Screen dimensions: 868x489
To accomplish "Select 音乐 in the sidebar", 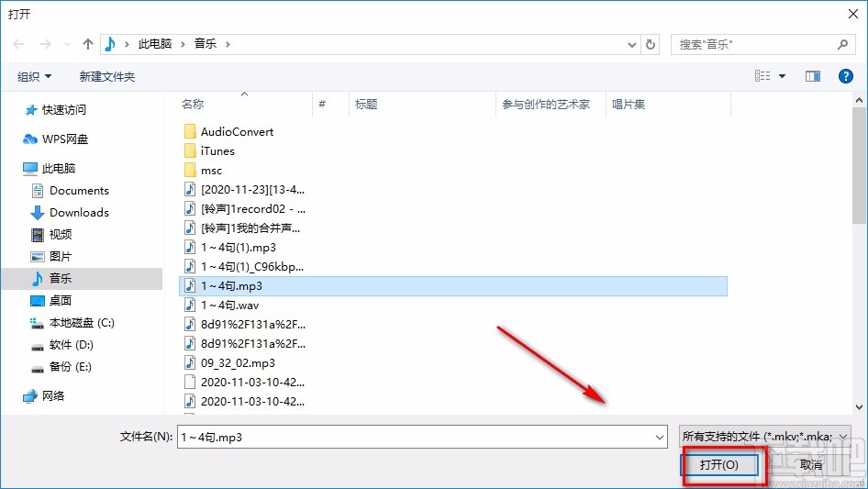I will [82, 279].
